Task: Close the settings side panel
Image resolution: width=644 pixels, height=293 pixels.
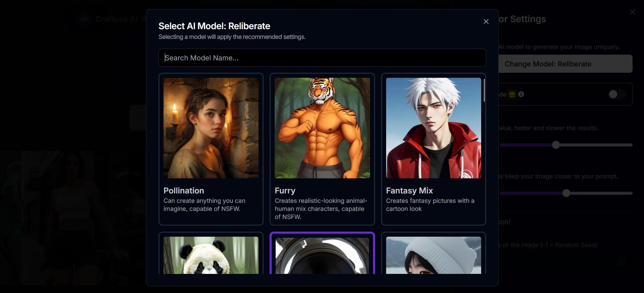Action: click(633, 12)
